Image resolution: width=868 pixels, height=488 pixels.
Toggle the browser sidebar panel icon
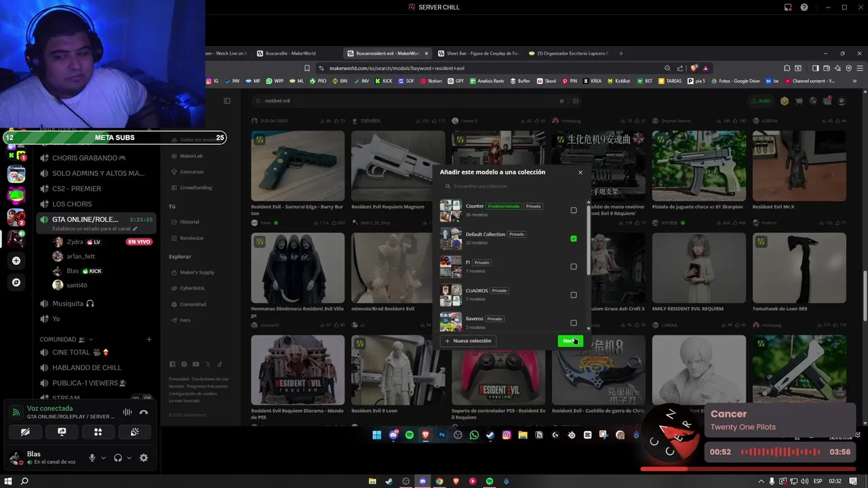tap(815, 68)
